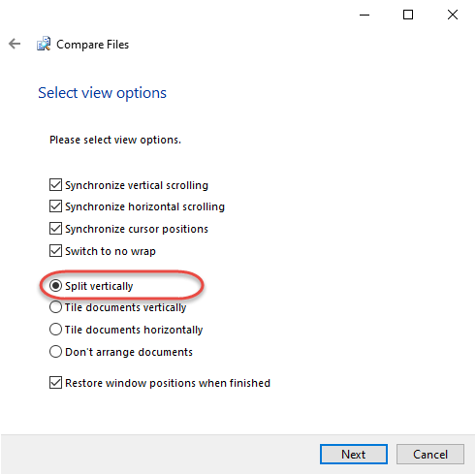This screenshot has height=475, width=476.
Task: Click the Compare Files wizard icon
Action: [x=44, y=44]
